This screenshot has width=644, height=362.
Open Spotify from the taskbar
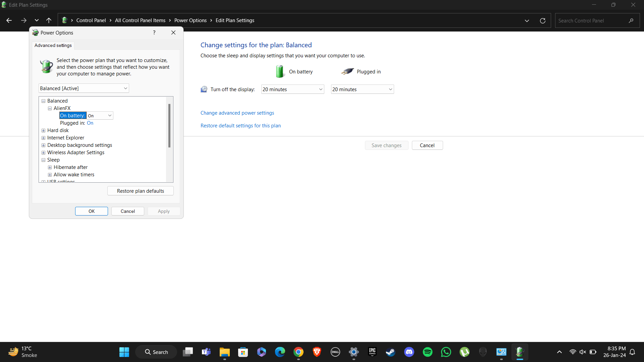pyautogui.click(x=427, y=352)
